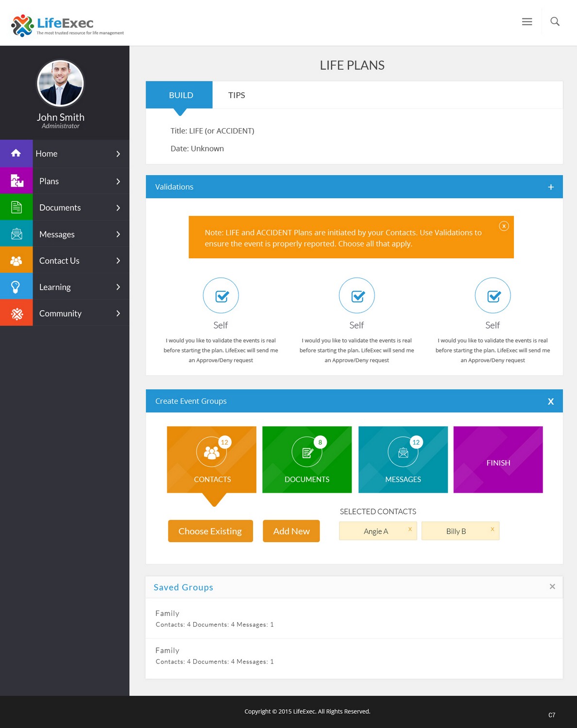Click the search magnifier icon
Image resolution: width=577 pixels, height=728 pixels.
pyautogui.click(x=555, y=21)
